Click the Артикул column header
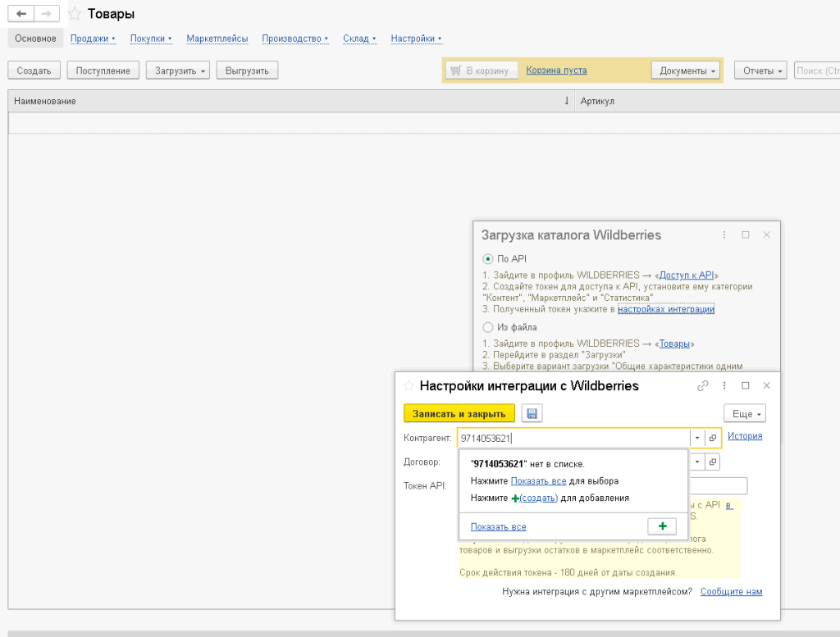Viewport: 840px width, 637px height. (x=706, y=101)
